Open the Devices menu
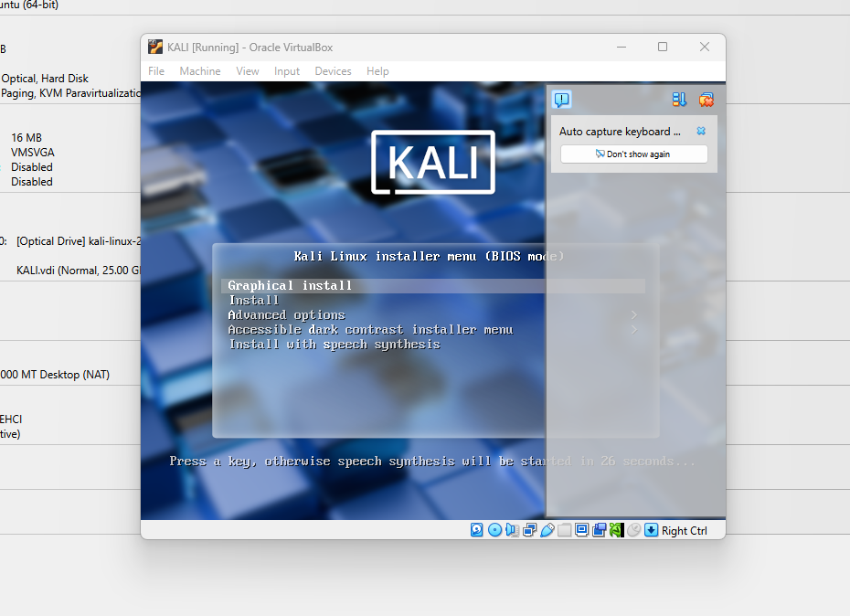Viewport: 850px width, 616px height. pyautogui.click(x=333, y=71)
